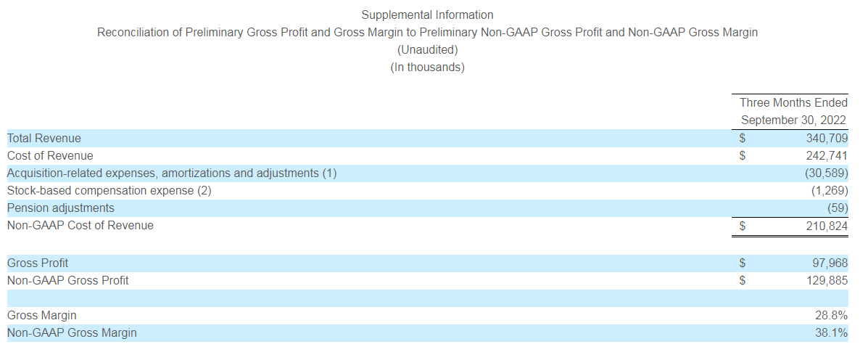
Task: Click the Total Revenue value 340,709
Action: tap(826, 138)
